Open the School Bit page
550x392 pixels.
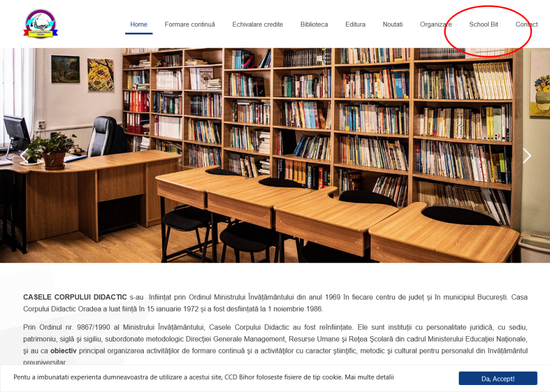click(483, 24)
